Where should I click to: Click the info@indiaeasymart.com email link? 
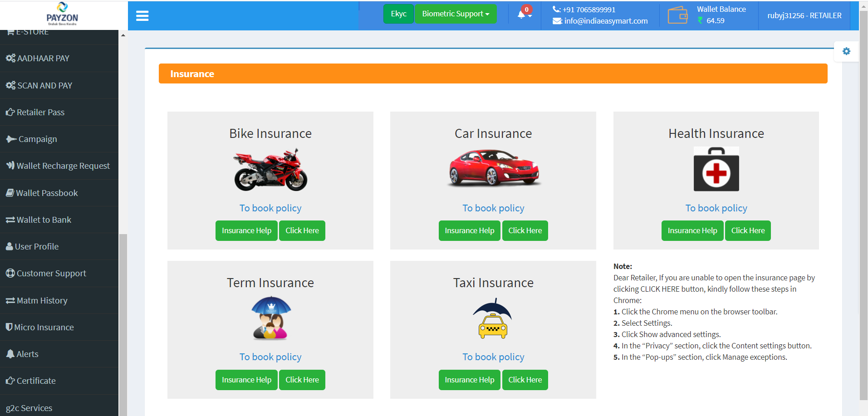605,21
